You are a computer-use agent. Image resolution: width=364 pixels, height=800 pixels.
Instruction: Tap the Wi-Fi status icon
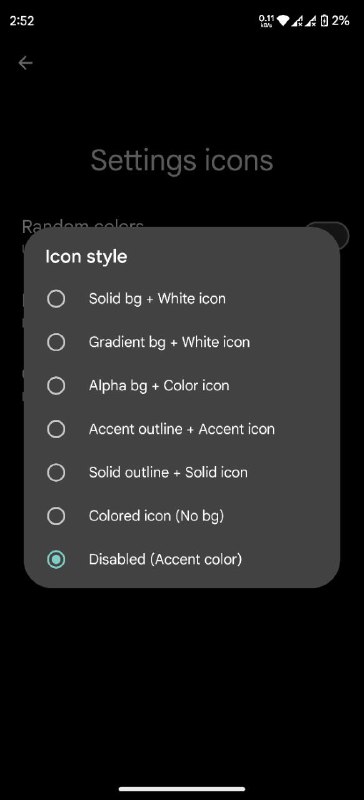pyautogui.click(x=283, y=21)
